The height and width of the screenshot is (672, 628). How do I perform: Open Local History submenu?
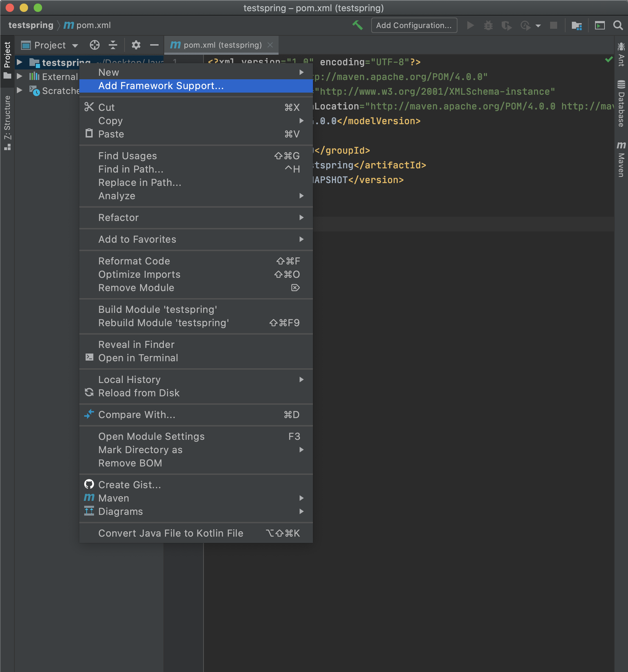tap(196, 379)
